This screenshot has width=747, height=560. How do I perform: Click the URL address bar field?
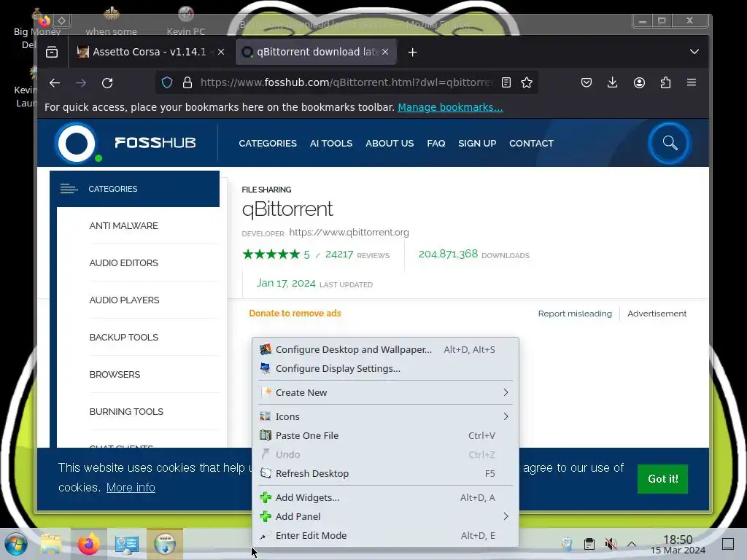347,83
